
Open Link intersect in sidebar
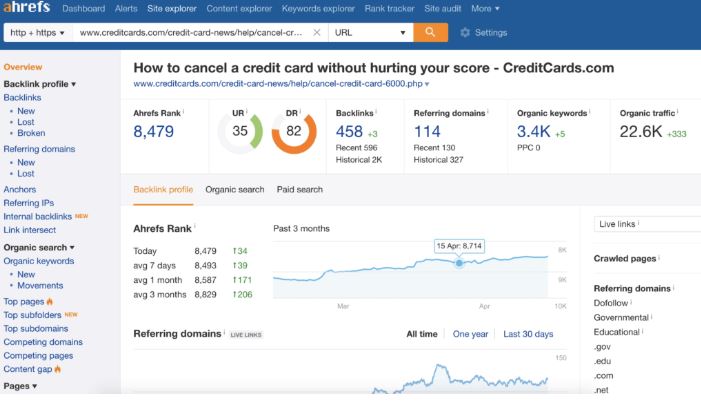pos(30,230)
